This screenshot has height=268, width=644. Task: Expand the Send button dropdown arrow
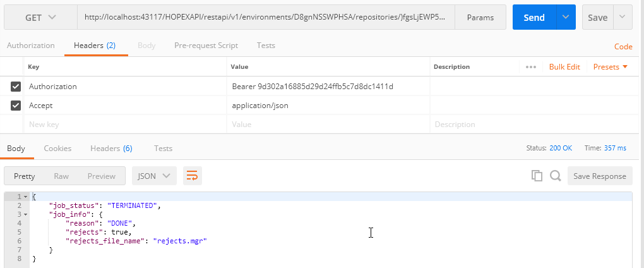click(565, 18)
